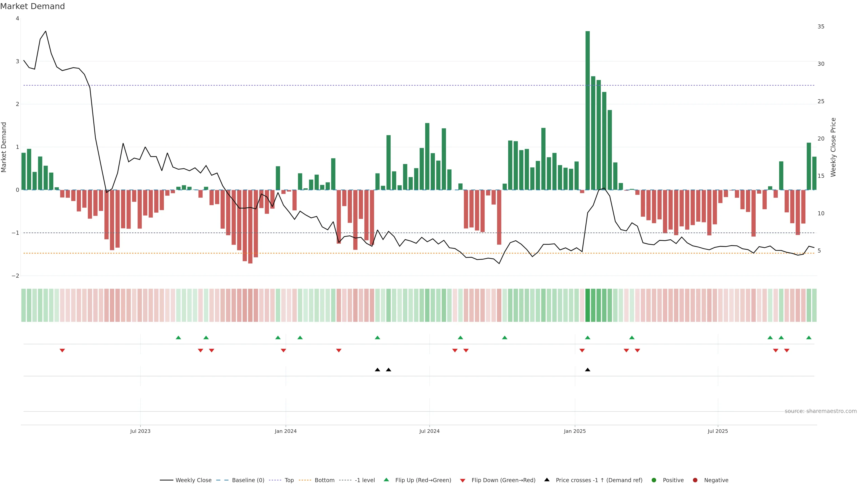
Task: Click the Positive green circle legend icon
Action: (x=654, y=480)
